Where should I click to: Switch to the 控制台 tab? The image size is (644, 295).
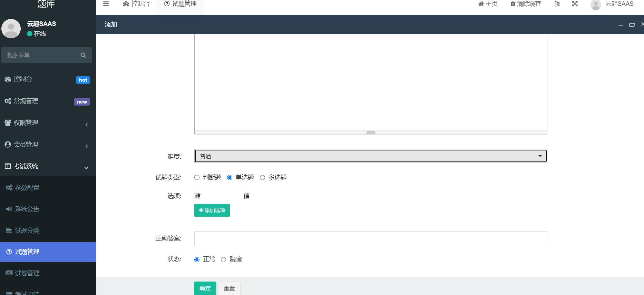point(136,4)
